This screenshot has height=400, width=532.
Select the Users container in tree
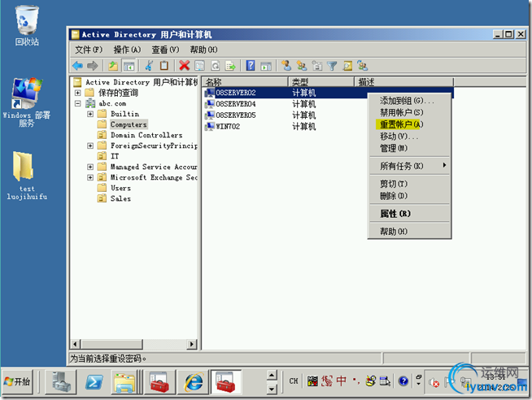(x=120, y=188)
